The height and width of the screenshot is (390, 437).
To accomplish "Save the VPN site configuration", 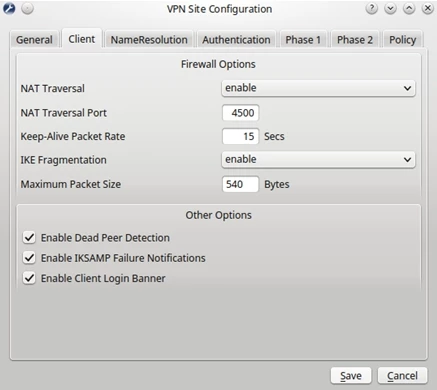I will coord(351,376).
